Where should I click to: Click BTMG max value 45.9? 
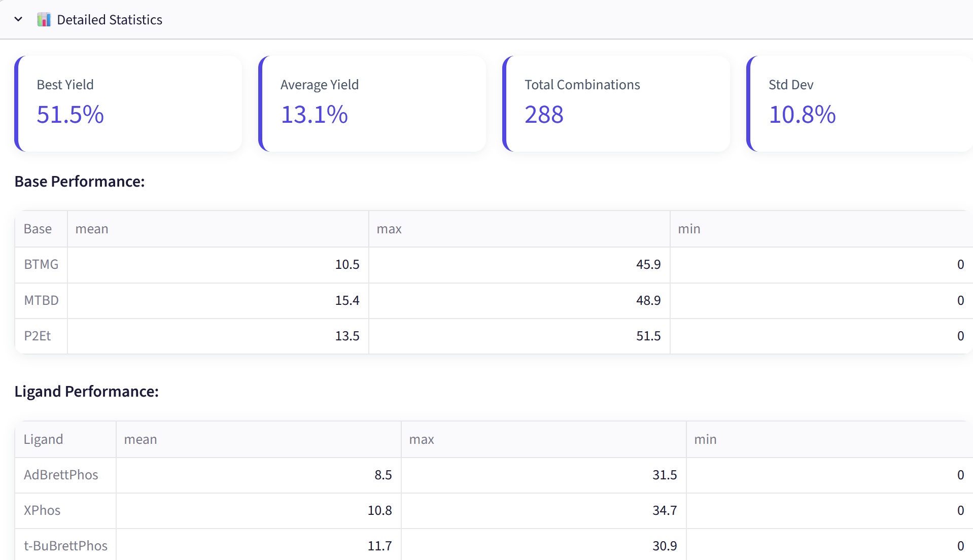[648, 264]
